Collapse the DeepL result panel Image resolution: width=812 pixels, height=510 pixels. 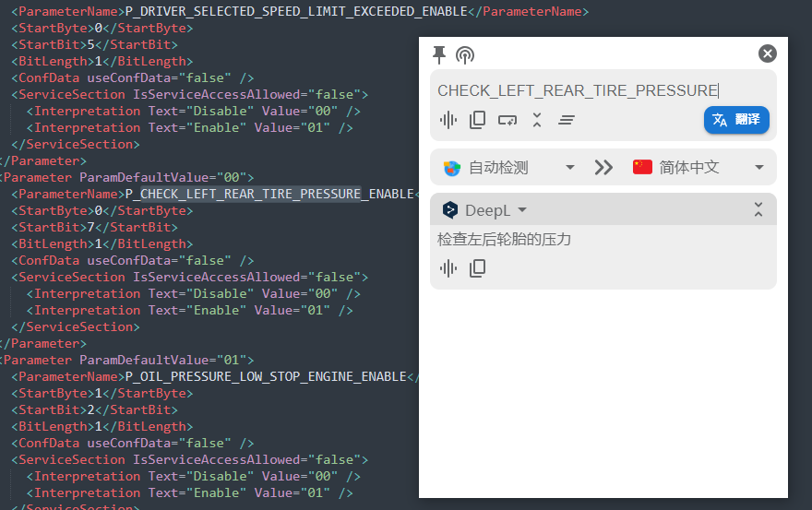coord(758,209)
